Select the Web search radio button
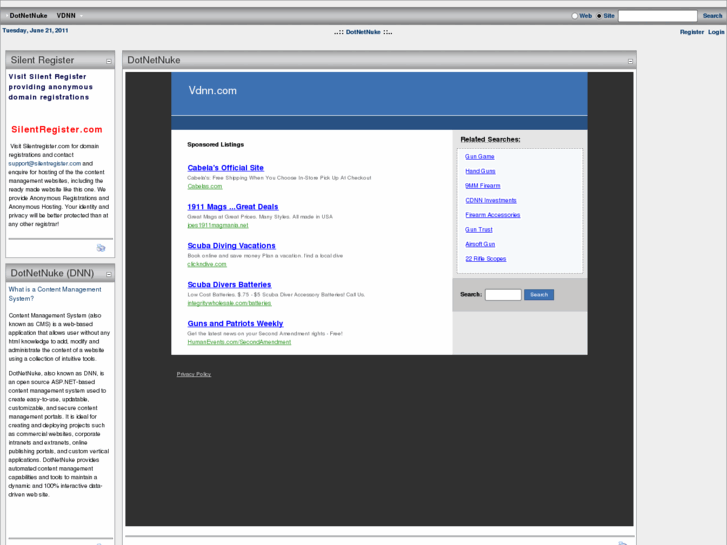Screen dimensions: 727x545 click(574, 16)
